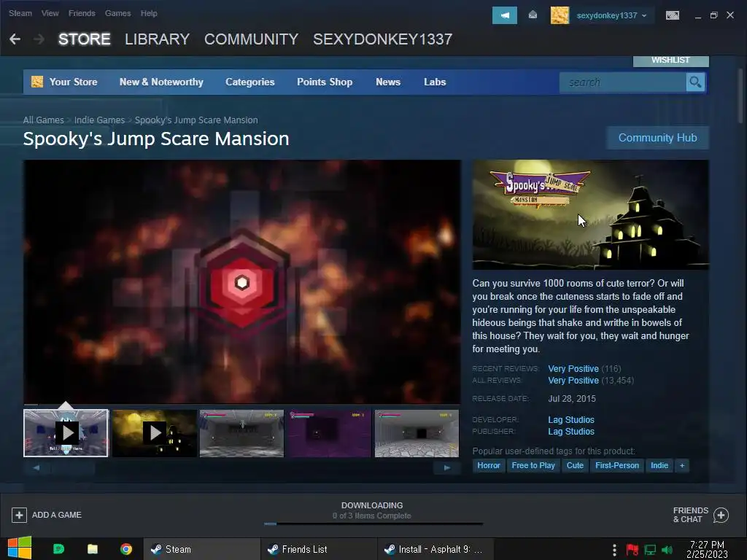This screenshot has height=560, width=747.
Task: Select the third screenshot thumbnail
Action: (241, 433)
